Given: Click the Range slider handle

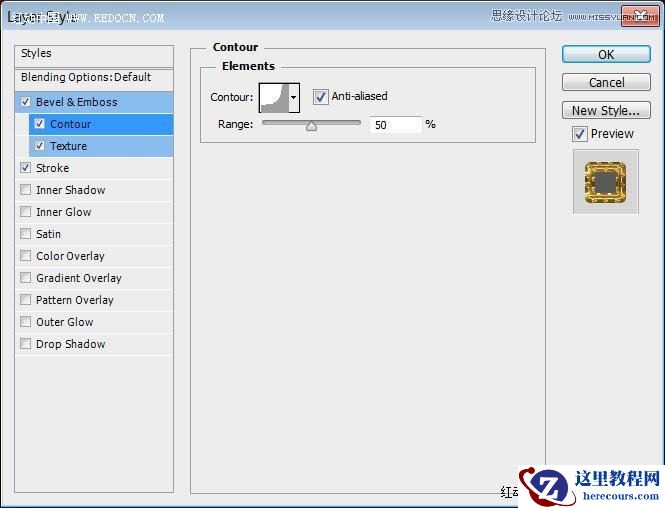Looking at the screenshot, I should coord(311,126).
